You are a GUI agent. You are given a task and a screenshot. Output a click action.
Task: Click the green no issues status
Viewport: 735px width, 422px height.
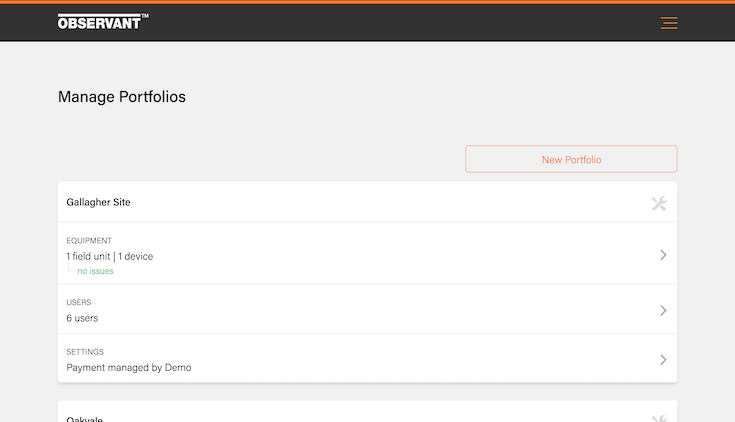coord(95,271)
